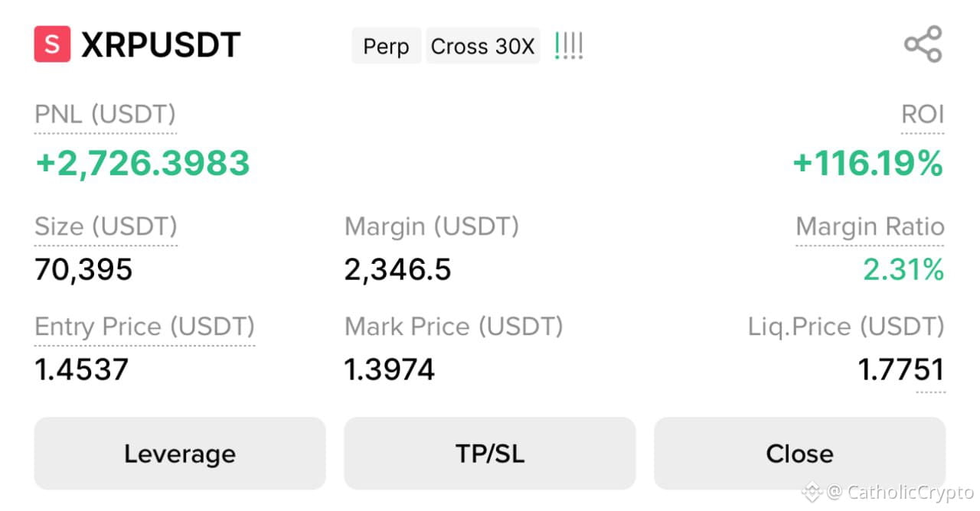Tap the XRPUSDT pair title
The image size is (980, 511).
point(161,45)
